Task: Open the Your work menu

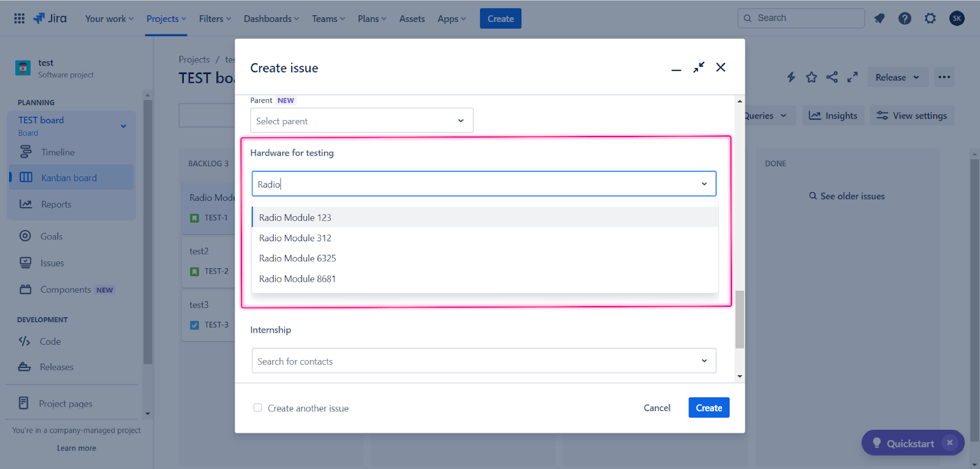Action: [109, 19]
